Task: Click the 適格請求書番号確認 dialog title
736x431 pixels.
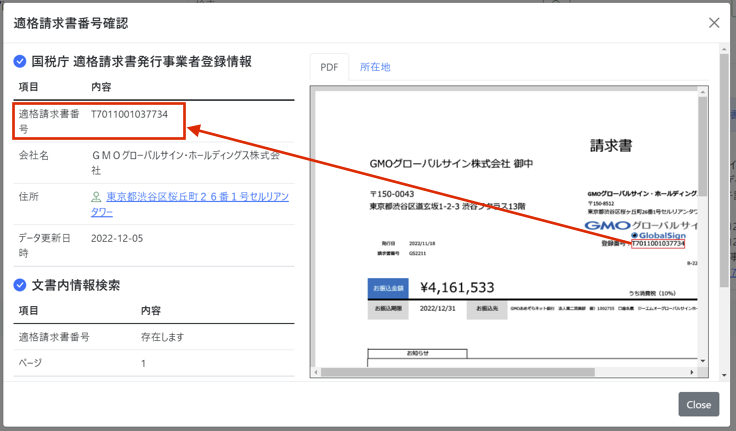Action: tap(71, 23)
